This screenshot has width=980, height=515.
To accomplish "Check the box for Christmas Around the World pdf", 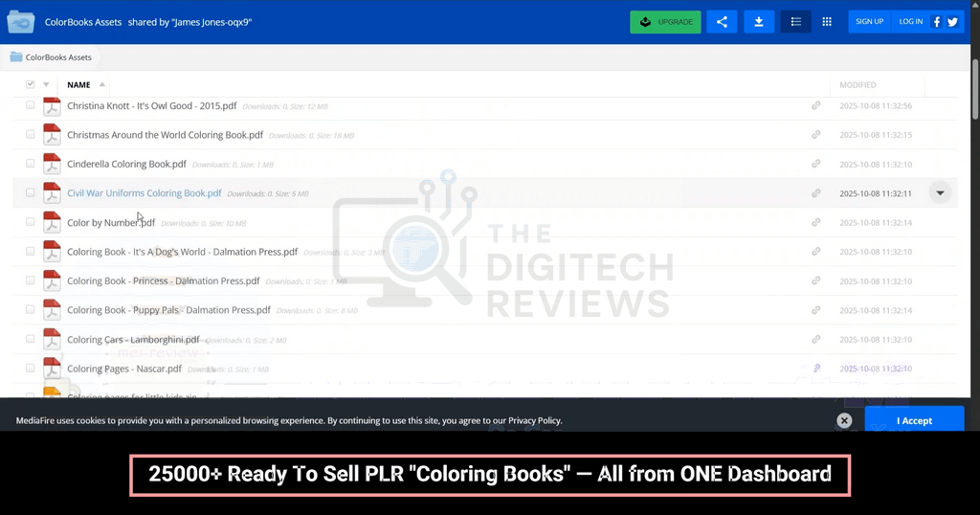I will [x=30, y=134].
